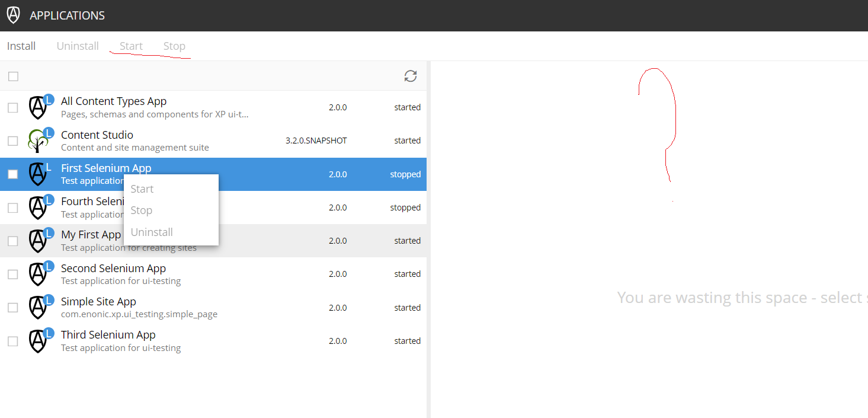Click Simple Site App shield icon

tap(39, 308)
